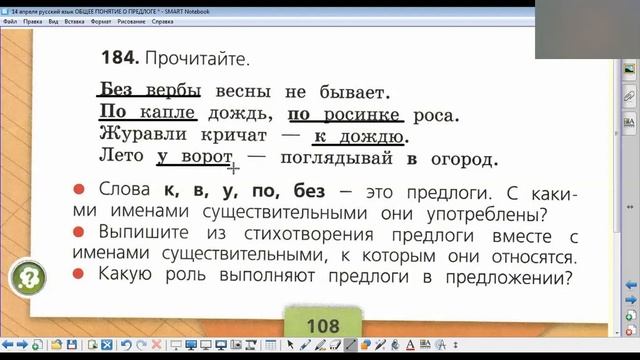Open the screen capture camera tool
The height and width of the screenshot is (360, 640).
(236, 345)
